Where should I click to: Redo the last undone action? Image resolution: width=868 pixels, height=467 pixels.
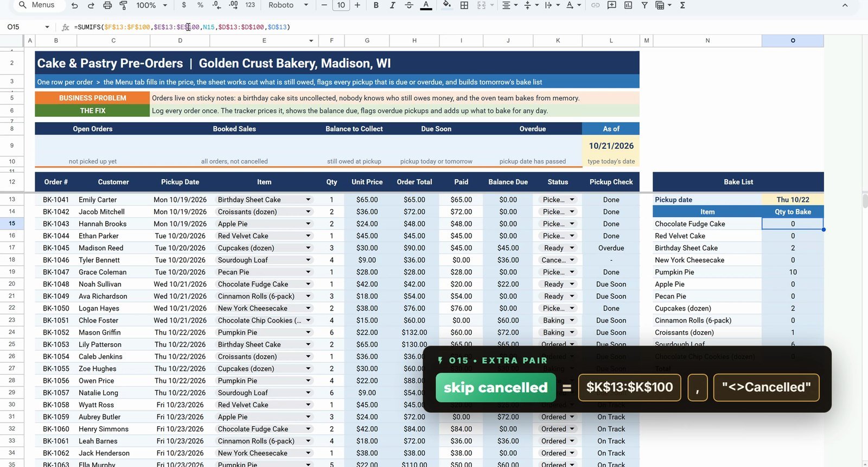(x=91, y=5)
